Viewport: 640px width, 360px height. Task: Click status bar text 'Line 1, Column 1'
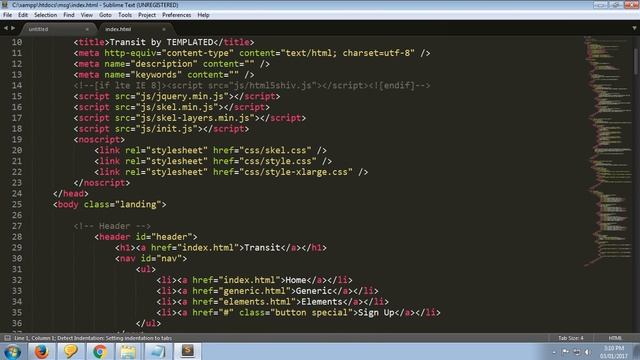(34, 338)
